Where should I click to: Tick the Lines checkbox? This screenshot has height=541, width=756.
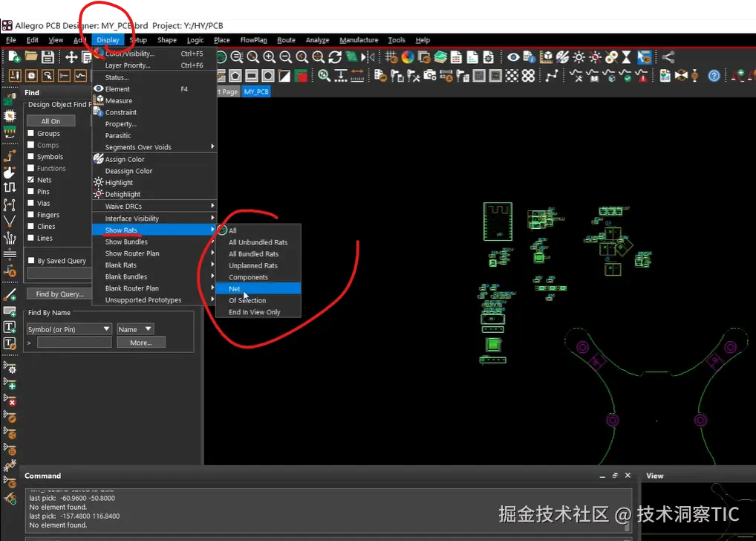(x=31, y=238)
